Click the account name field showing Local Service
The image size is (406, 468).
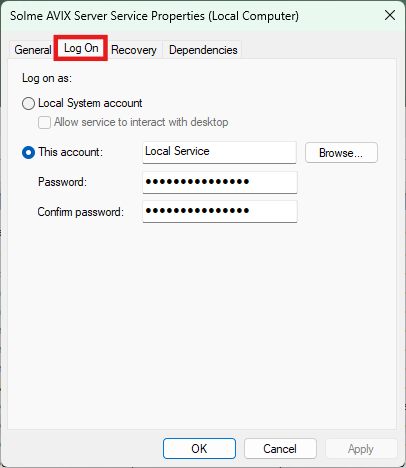[219, 152]
